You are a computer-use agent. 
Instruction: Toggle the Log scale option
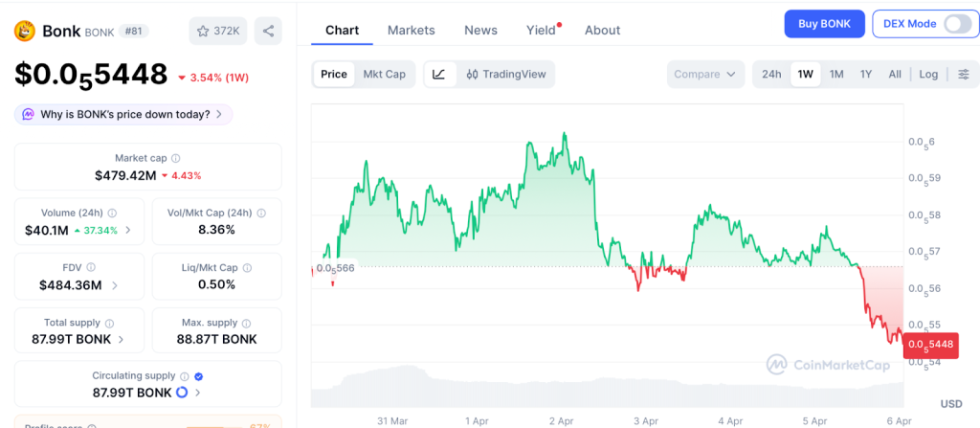click(928, 74)
